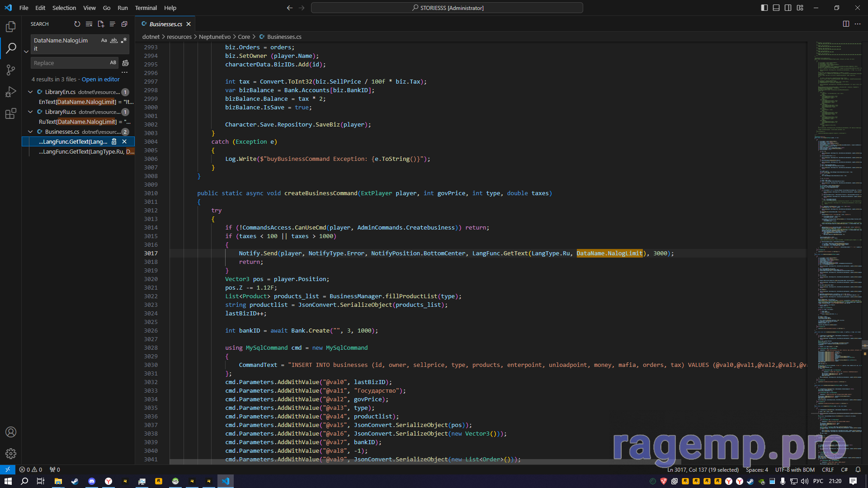
Task: Toggle Preserve Case in the Replace field
Action: point(113,63)
